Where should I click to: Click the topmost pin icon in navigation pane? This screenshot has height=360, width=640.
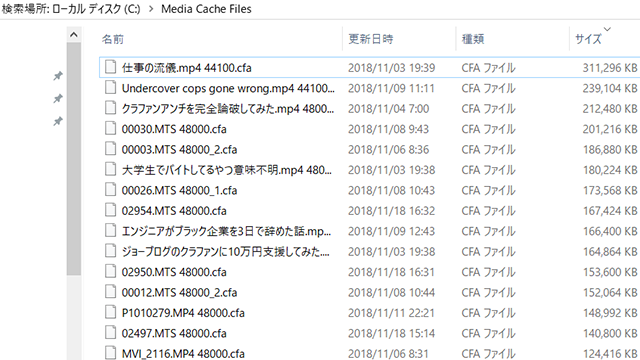point(58,76)
